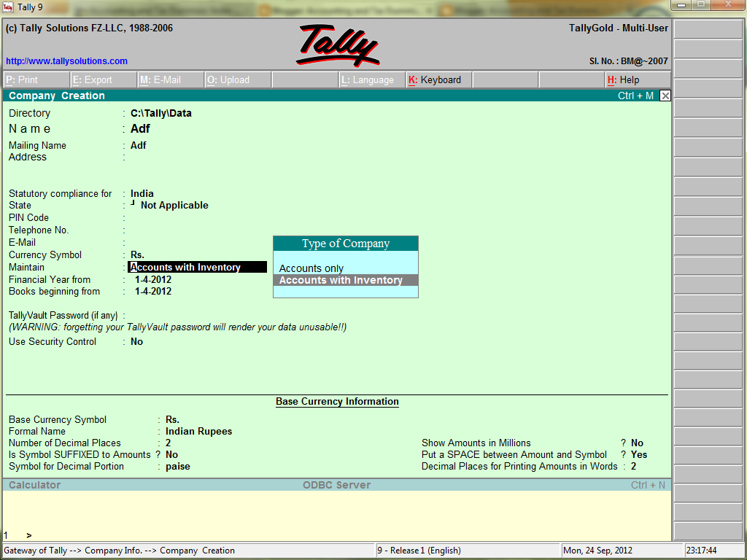The image size is (747, 560).
Task: Open the P: Print button
Action: 36,80
